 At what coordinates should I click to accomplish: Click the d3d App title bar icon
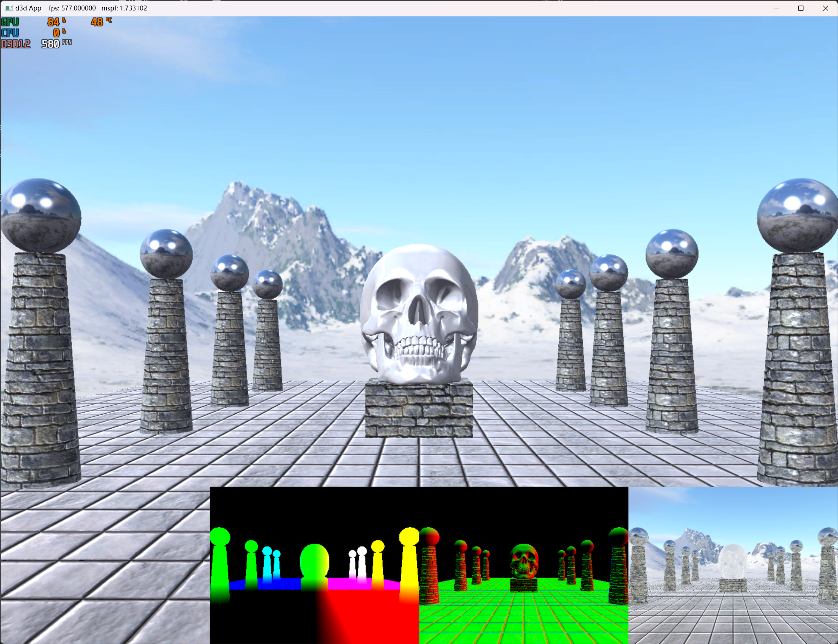point(8,8)
